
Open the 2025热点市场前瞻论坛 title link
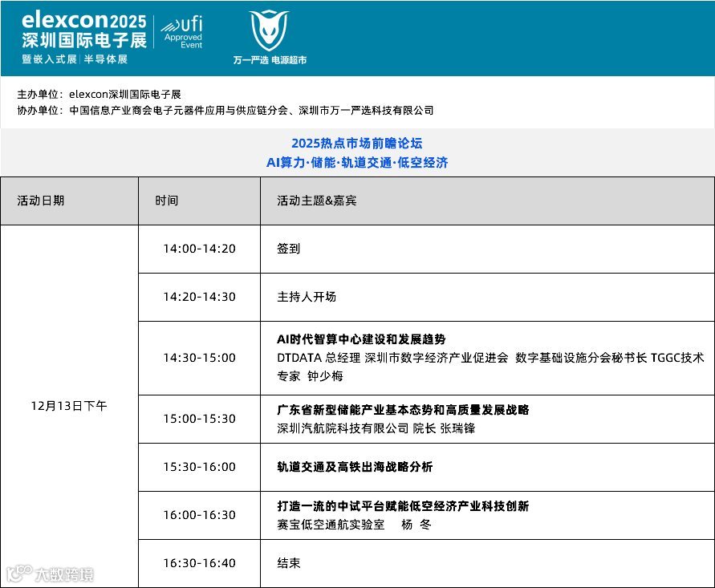357,144
